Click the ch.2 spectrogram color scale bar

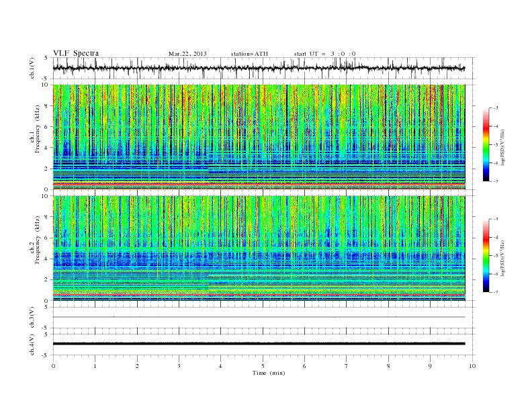click(486, 255)
